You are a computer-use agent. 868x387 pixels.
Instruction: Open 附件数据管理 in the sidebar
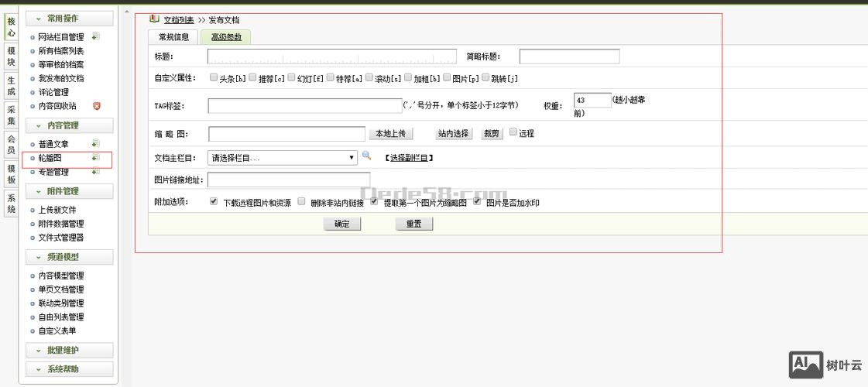[61, 224]
